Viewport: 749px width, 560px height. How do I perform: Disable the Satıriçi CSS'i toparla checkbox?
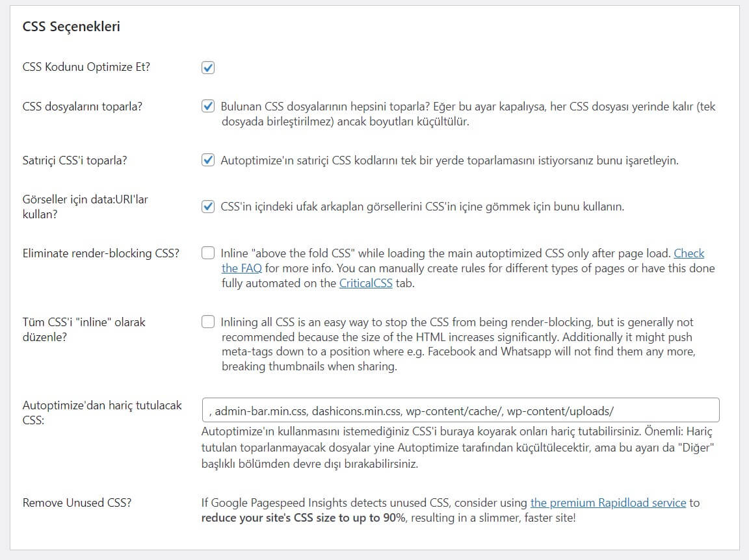pyautogui.click(x=208, y=160)
